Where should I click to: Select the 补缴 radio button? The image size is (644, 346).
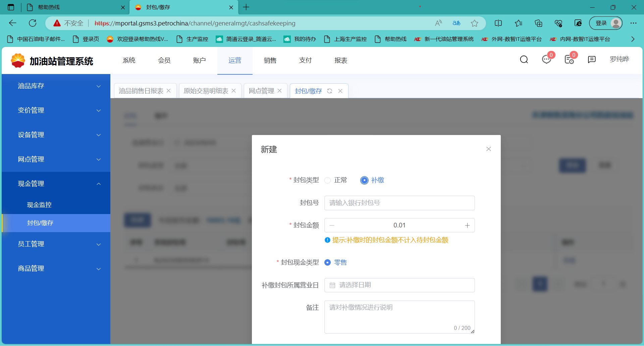pos(364,181)
